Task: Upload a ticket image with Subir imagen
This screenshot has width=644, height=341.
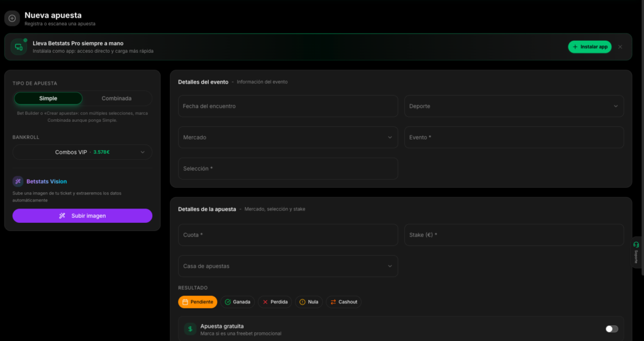Action: (82, 216)
